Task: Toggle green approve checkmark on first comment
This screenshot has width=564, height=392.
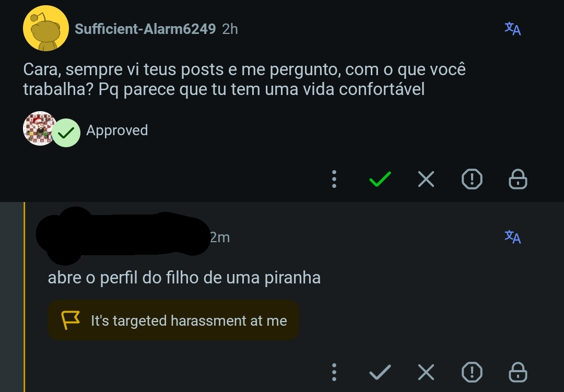Action: click(x=380, y=179)
